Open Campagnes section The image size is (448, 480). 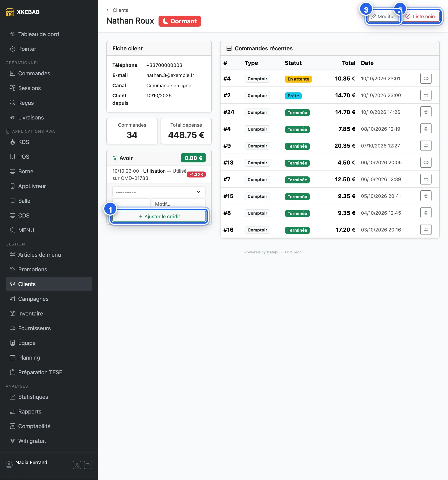49,299
